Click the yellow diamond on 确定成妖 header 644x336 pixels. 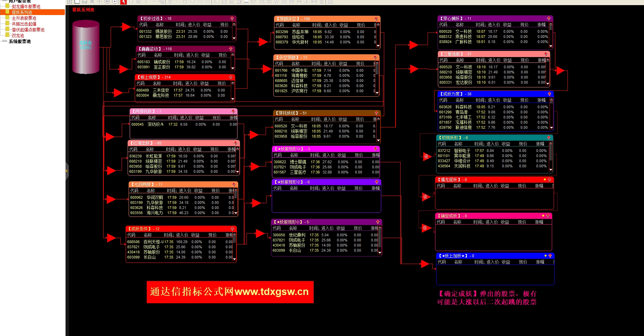(543, 215)
